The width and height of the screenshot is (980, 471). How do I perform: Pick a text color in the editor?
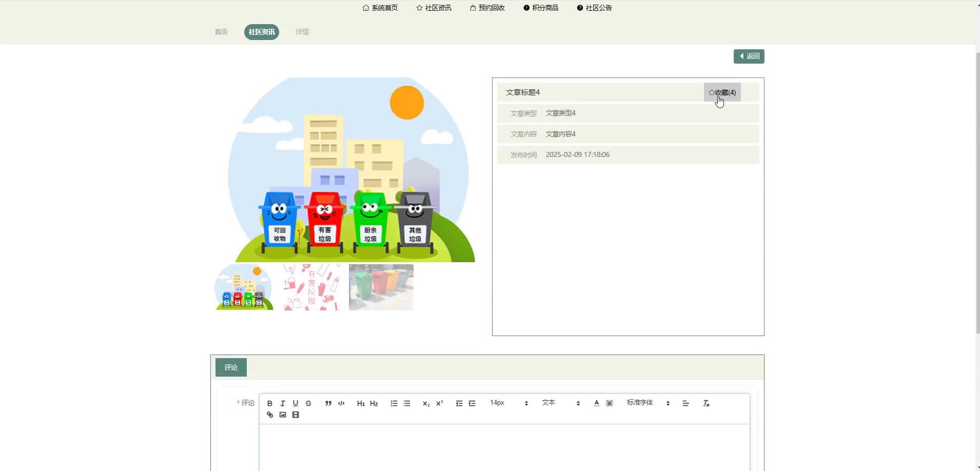(596, 403)
